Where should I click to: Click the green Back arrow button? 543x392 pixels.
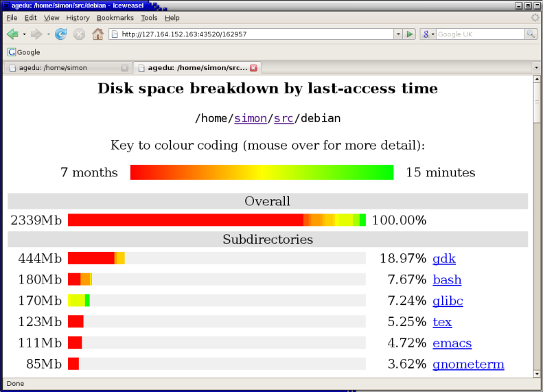(13, 34)
